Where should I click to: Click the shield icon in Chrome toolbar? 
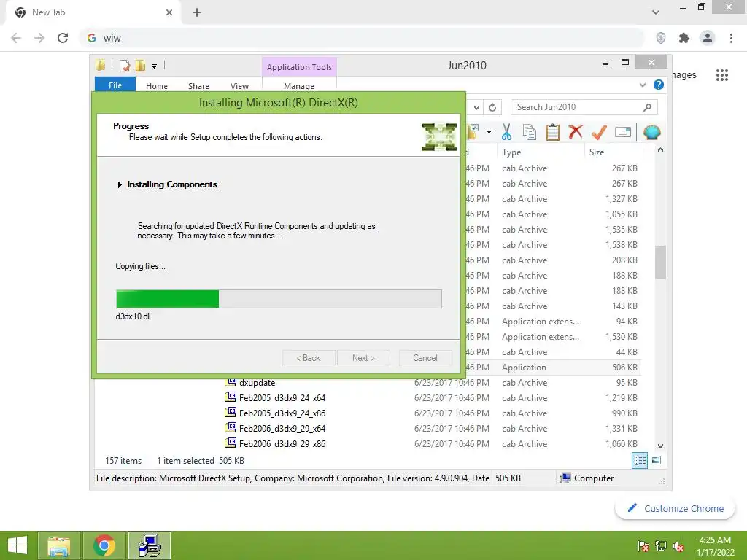pyautogui.click(x=661, y=38)
